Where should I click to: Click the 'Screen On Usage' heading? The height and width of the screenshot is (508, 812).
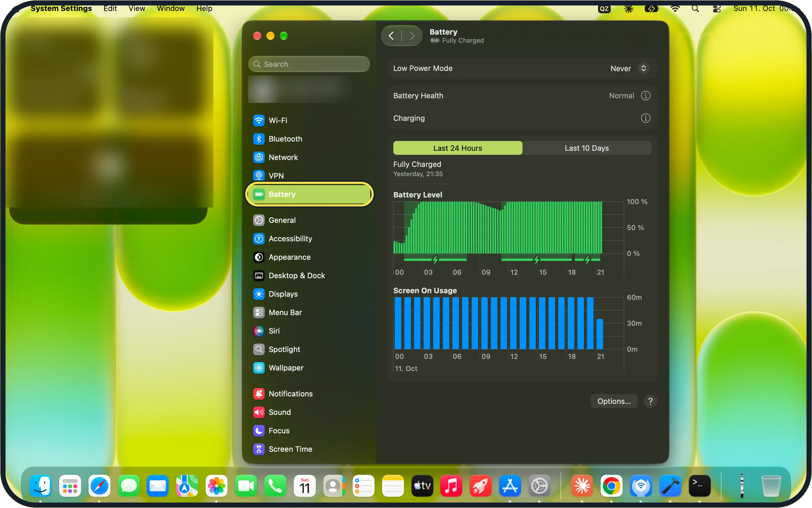[x=425, y=291]
